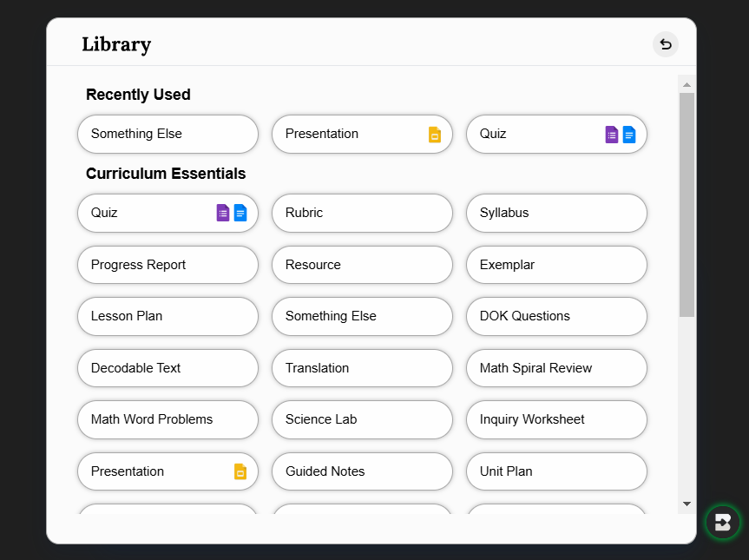This screenshot has width=749, height=560.
Task: Open the Lesson Plan option
Action: click(x=168, y=316)
